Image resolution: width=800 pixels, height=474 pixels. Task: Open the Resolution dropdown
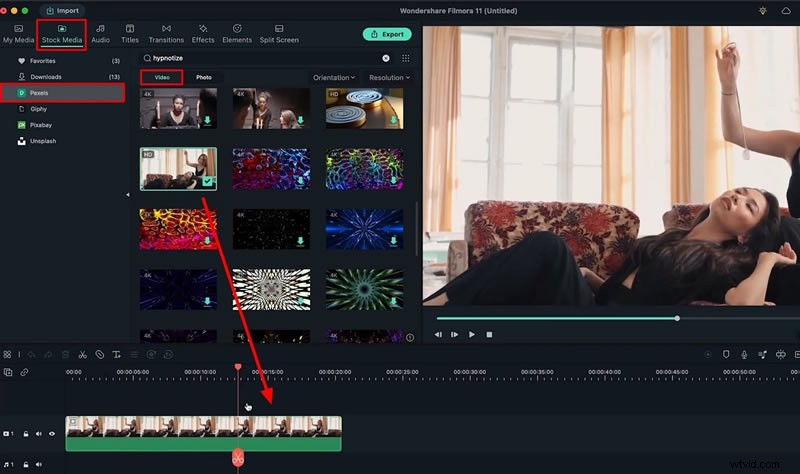coord(389,78)
